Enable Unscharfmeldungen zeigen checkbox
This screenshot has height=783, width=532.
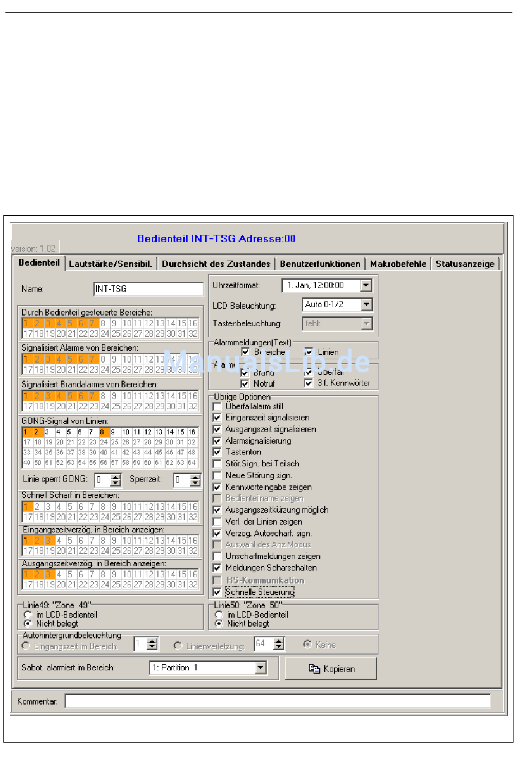217,557
